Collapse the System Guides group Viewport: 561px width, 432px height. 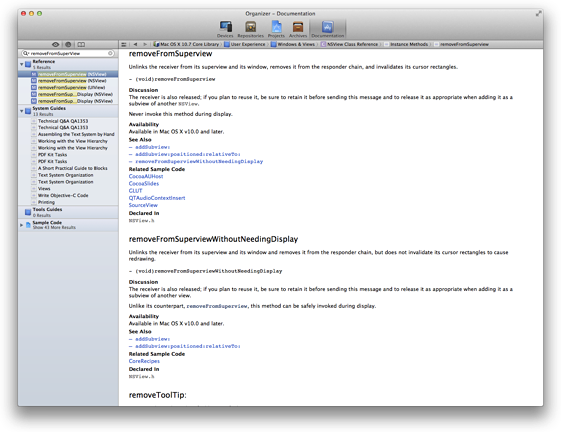[x=21, y=111]
